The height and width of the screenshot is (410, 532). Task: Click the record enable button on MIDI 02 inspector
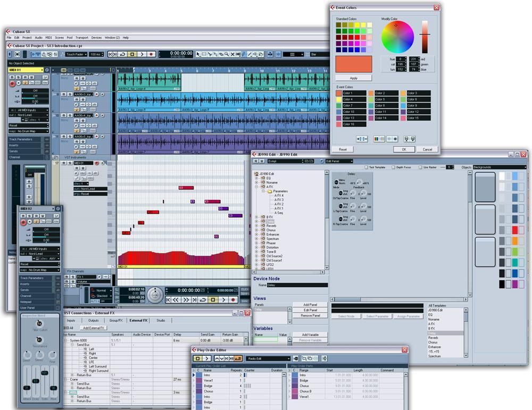coord(23,222)
